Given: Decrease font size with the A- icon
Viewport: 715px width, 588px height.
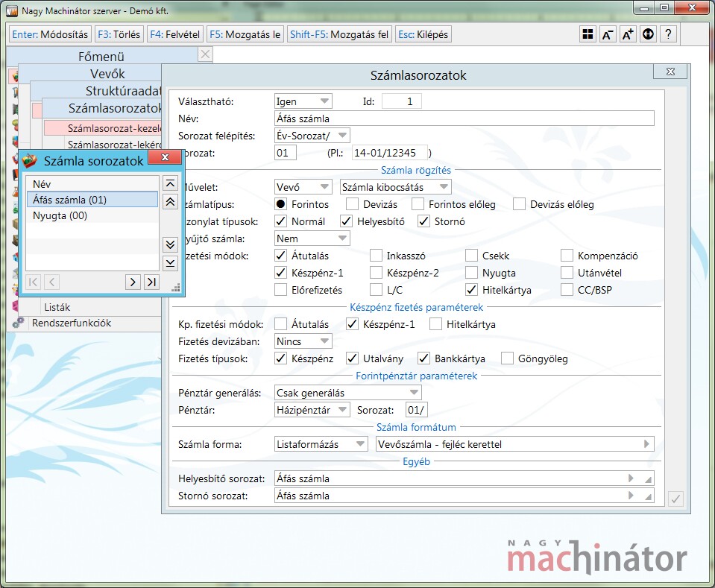Looking at the screenshot, I should [x=608, y=34].
